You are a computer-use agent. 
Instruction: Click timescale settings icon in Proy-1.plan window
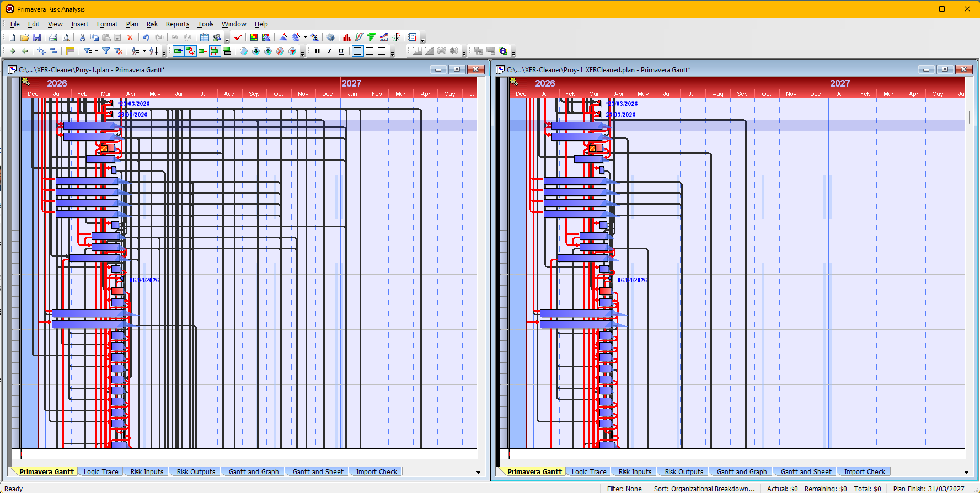(x=26, y=82)
